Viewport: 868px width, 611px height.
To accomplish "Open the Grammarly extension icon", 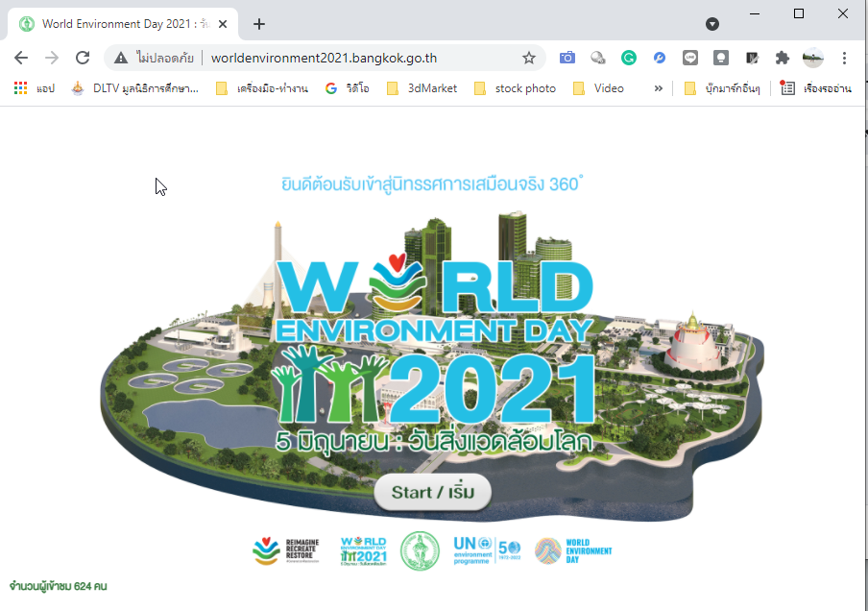I will point(629,58).
